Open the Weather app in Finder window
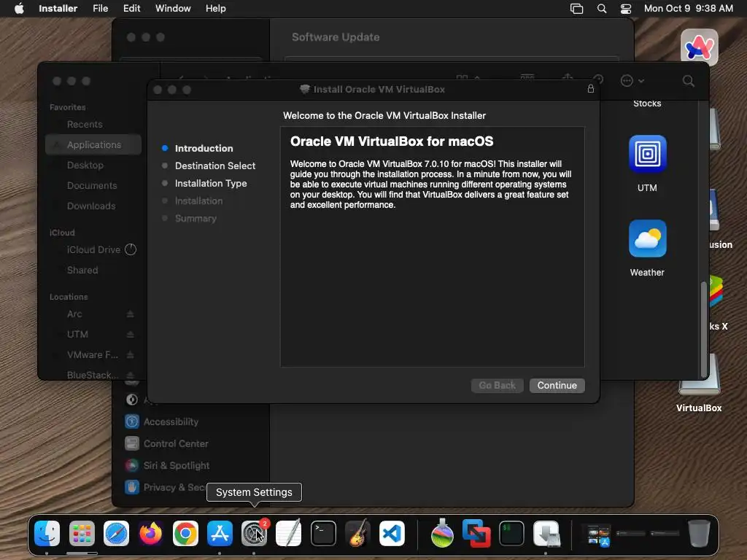Screen dimensions: 747x560 pos(647,238)
